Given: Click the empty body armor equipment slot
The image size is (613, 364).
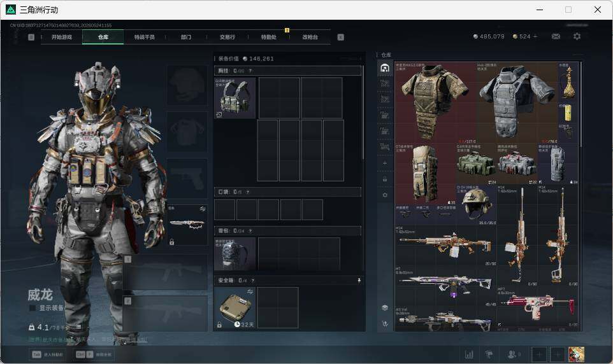Looking at the screenshot, I should click(187, 132).
